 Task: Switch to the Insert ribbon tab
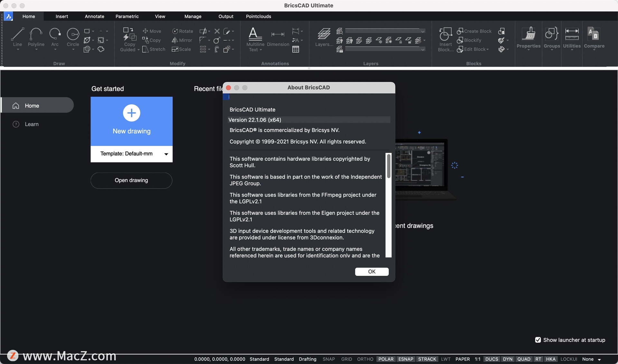61,16
